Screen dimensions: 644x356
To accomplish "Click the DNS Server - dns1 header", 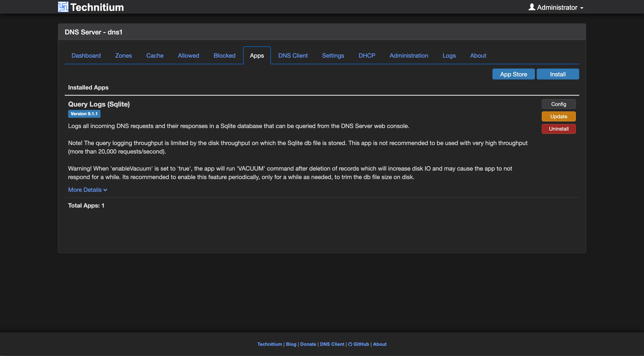I will 93,32.
